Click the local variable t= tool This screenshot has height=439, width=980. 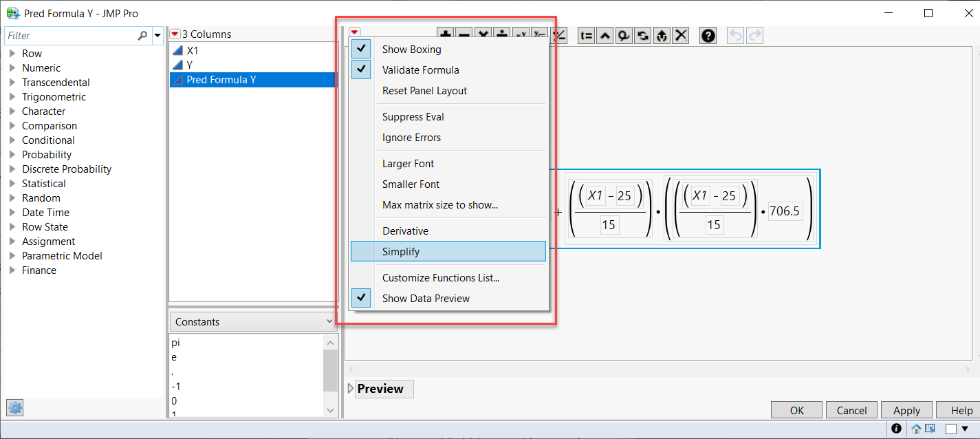pos(585,35)
